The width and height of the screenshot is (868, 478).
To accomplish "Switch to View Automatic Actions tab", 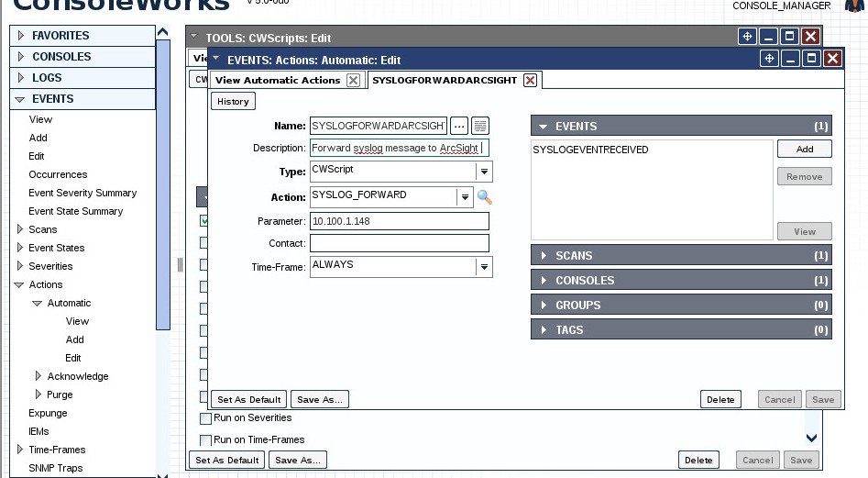I will [277, 81].
